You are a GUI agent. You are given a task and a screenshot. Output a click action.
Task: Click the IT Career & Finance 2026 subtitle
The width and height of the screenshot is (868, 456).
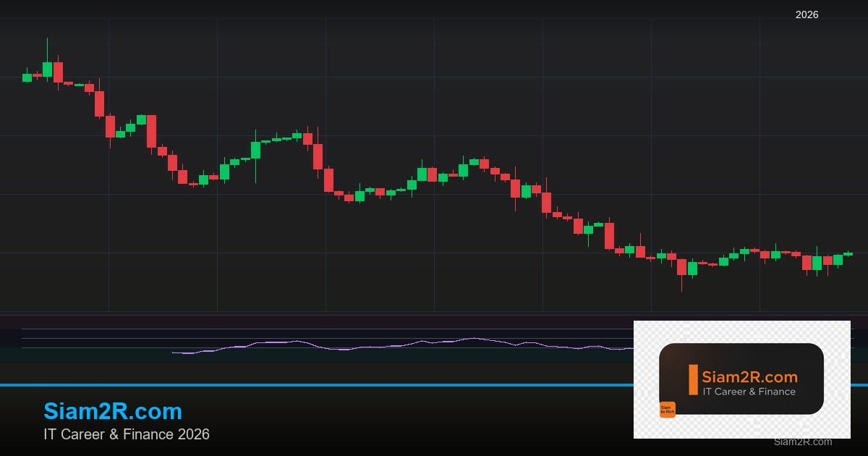[127, 434]
